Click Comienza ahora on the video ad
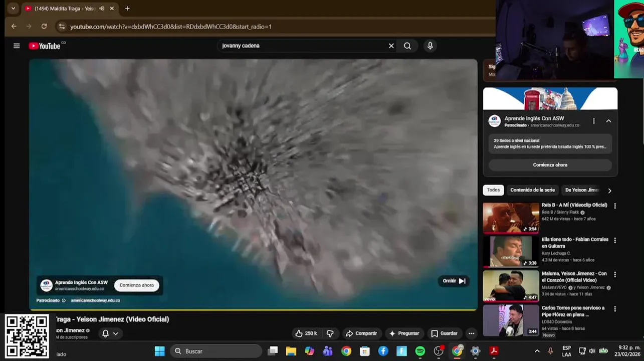Screen dimensions: 644x361 (x=136, y=285)
